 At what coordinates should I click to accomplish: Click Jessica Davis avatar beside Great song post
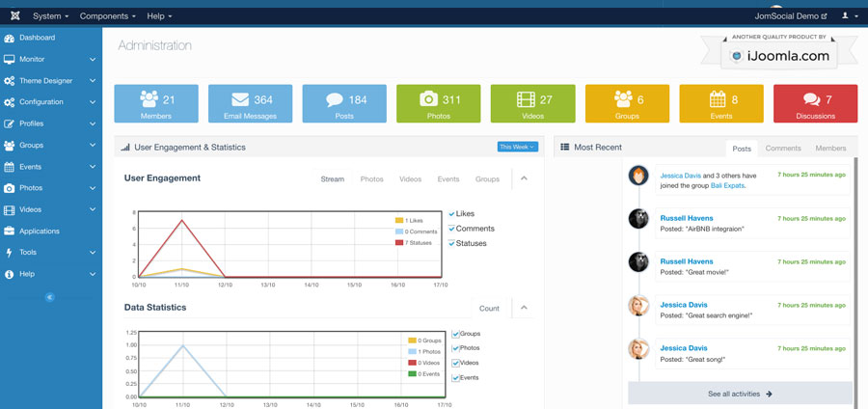click(x=638, y=349)
